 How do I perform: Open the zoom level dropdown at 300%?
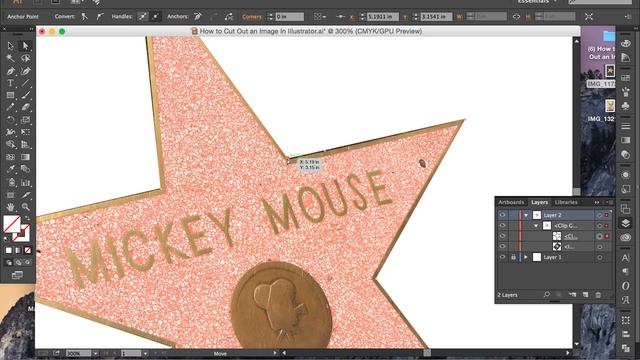tap(95, 353)
